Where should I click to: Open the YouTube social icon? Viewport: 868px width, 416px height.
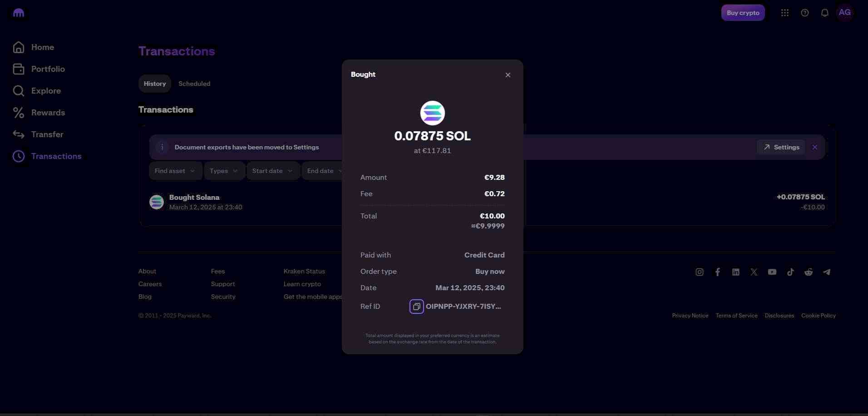pos(772,272)
